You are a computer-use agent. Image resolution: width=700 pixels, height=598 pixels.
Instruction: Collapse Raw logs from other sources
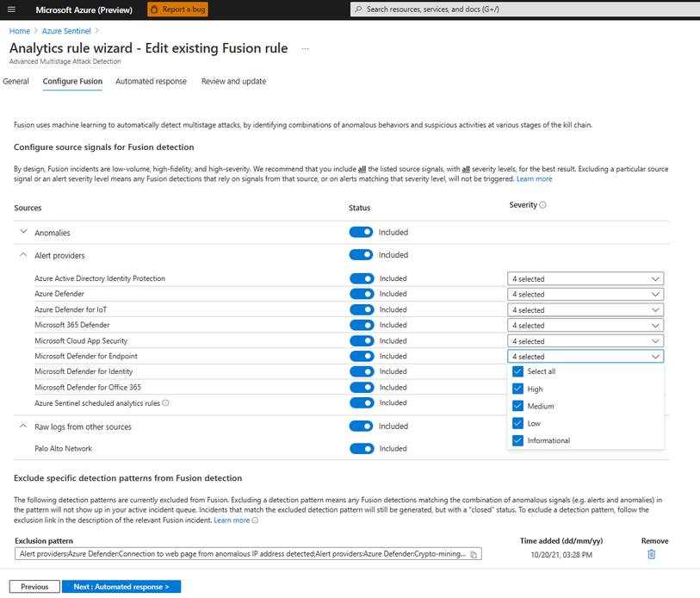pyautogui.click(x=23, y=426)
